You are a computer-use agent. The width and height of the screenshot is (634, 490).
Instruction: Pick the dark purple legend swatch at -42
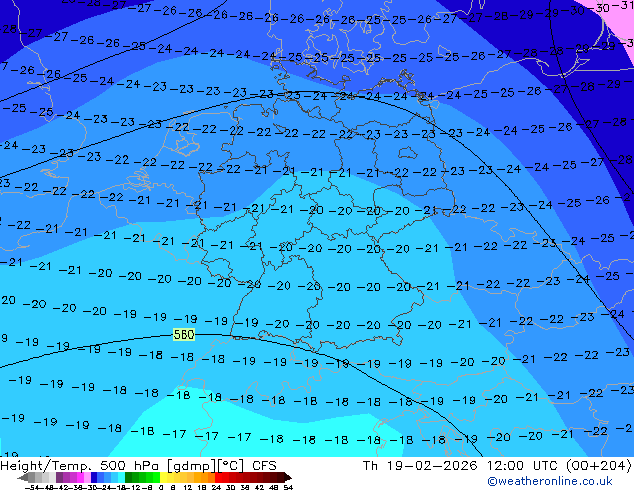point(59,477)
